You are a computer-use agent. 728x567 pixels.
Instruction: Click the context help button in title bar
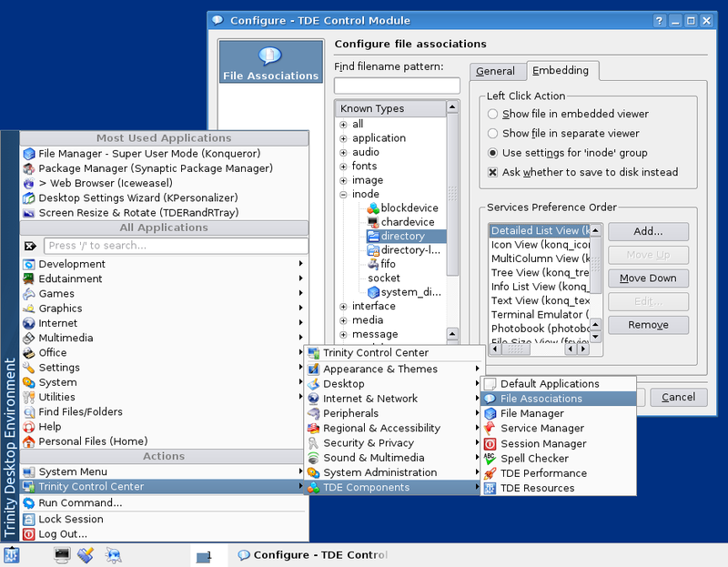click(x=659, y=21)
